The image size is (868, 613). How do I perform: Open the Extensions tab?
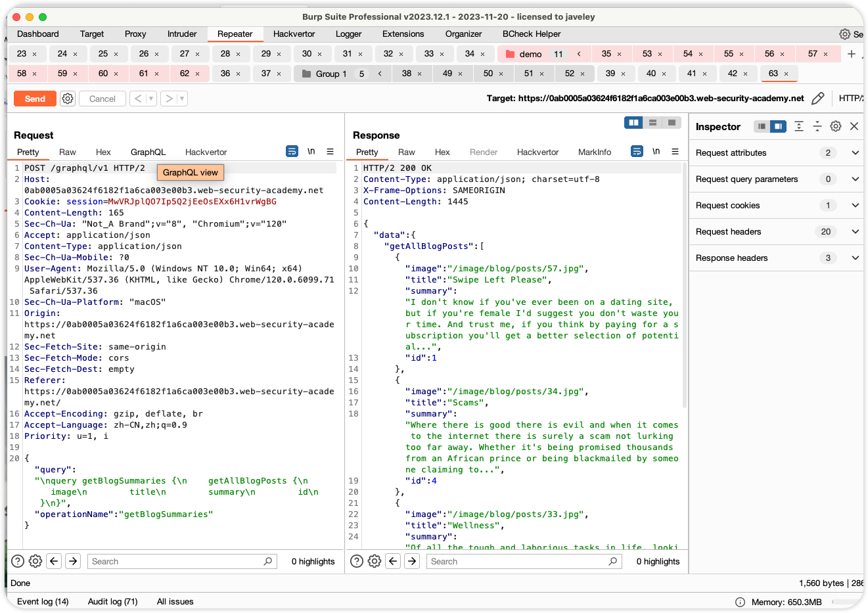click(403, 34)
